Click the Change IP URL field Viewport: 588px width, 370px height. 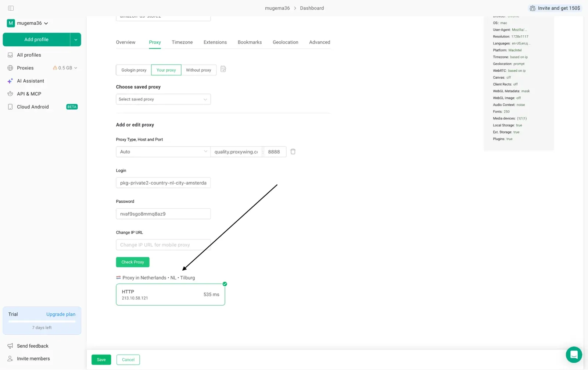point(163,245)
